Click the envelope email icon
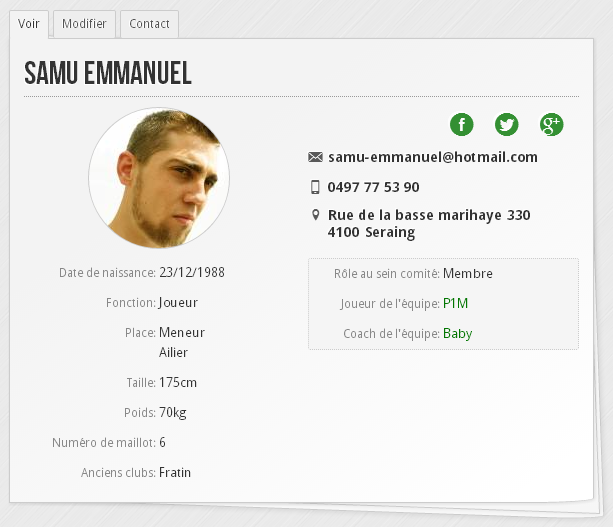This screenshot has width=613, height=527. coord(315,157)
